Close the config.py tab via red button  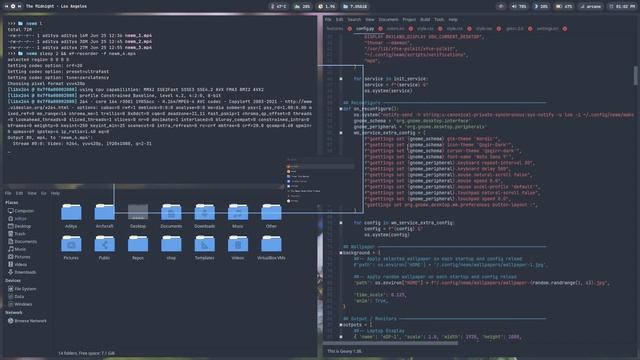point(380,29)
